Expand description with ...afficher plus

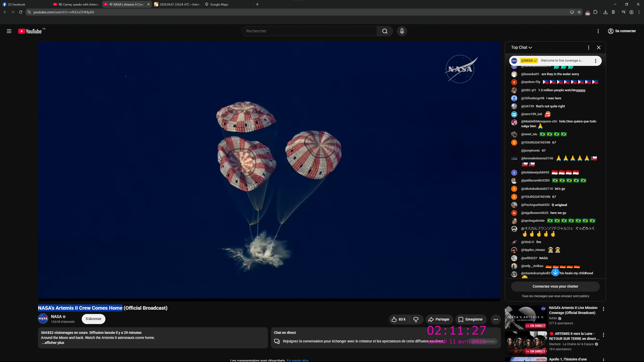pos(53,343)
